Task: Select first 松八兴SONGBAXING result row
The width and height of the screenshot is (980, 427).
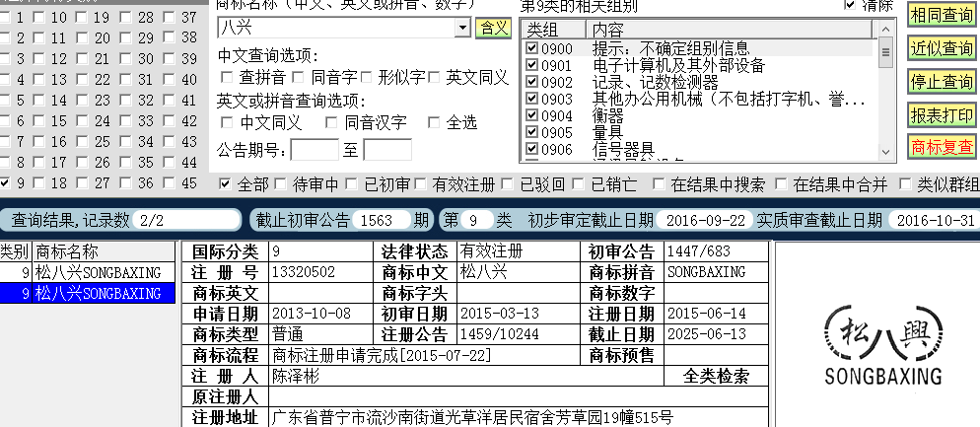Action: [88, 272]
